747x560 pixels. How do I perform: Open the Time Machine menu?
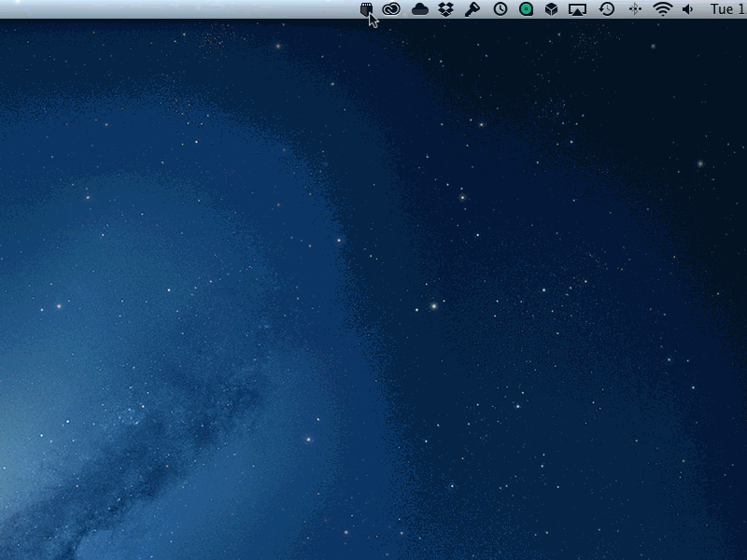pyautogui.click(x=606, y=9)
